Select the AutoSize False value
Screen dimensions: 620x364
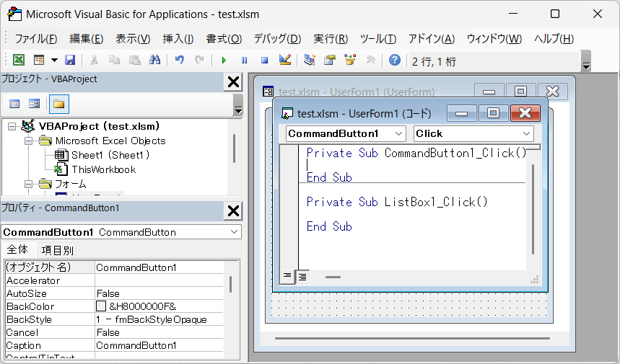(x=160, y=294)
